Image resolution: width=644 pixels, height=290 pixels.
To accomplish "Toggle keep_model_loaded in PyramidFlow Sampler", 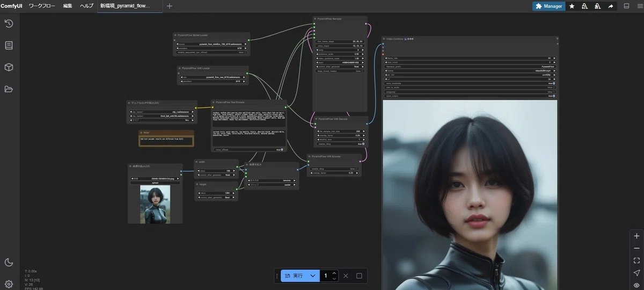I will 340,70.
